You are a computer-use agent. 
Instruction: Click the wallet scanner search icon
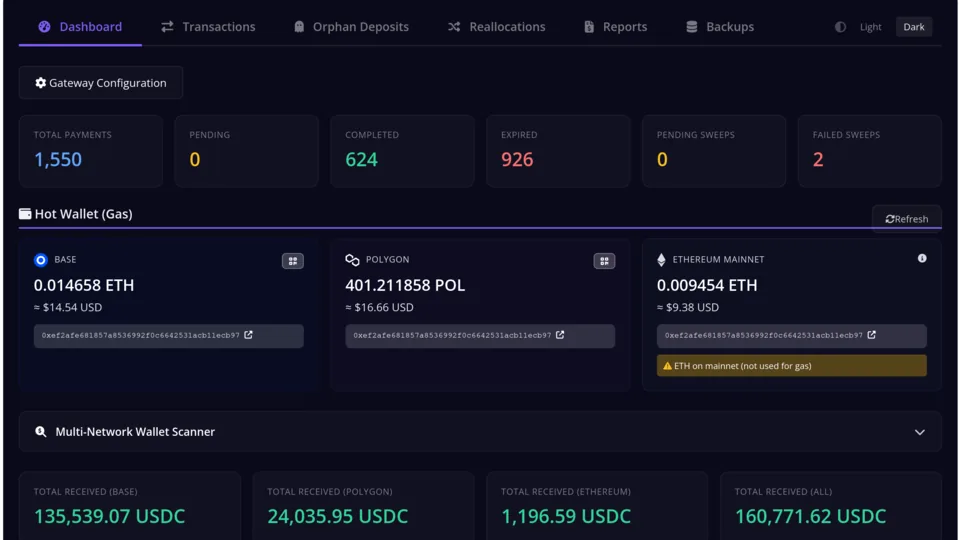40,432
